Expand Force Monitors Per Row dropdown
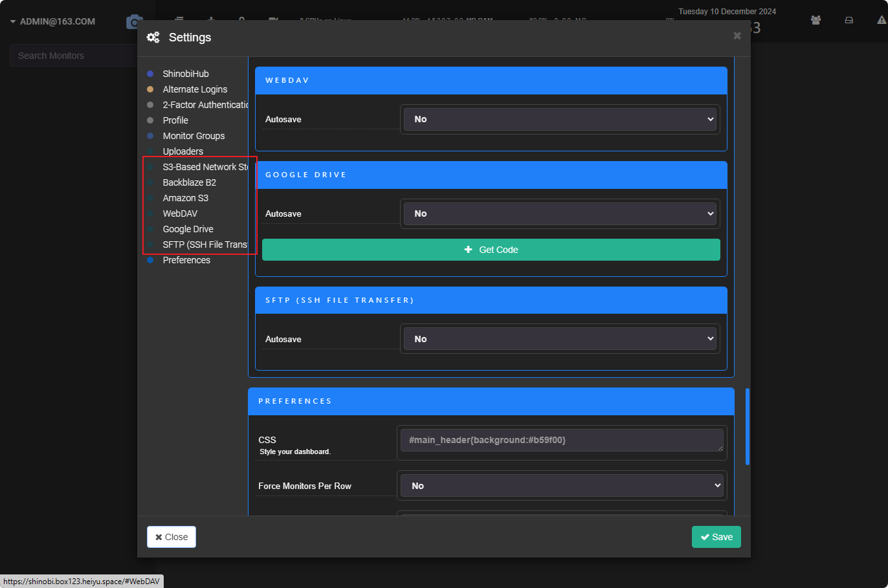The height and width of the screenshot is (588, 888). coord(562,486)
